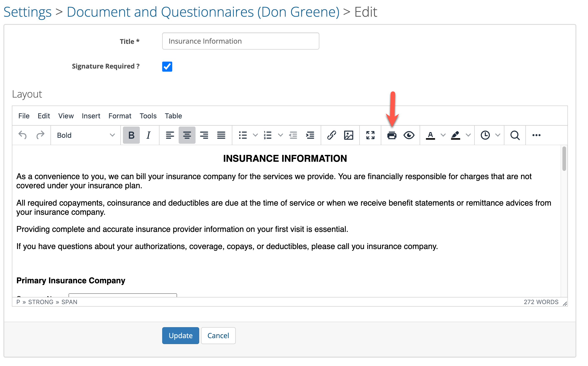Open the Table menu

173,116
